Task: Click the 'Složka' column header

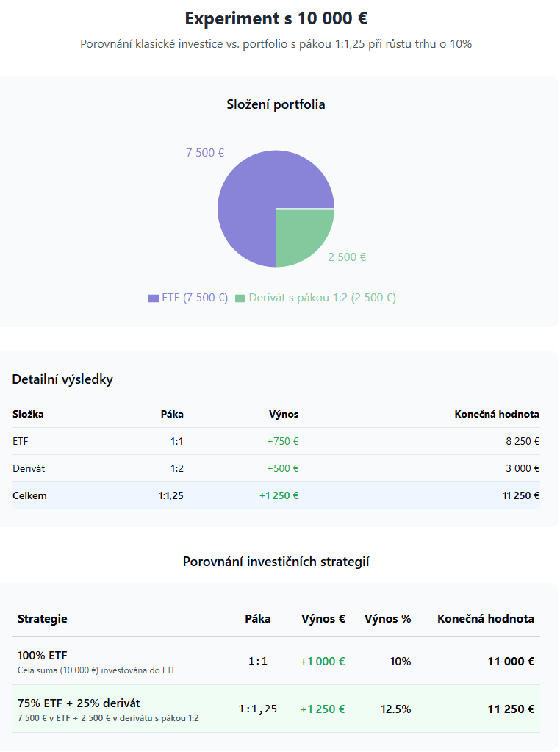Action: pyautogui.click(x=28, y=414)
